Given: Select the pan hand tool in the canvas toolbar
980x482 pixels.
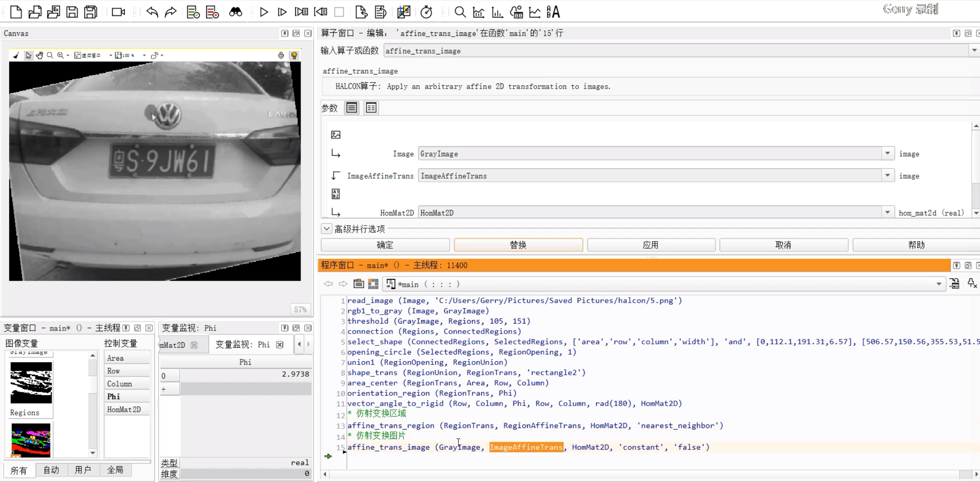Looking at the screenshot, I should [x=39, y=56].
